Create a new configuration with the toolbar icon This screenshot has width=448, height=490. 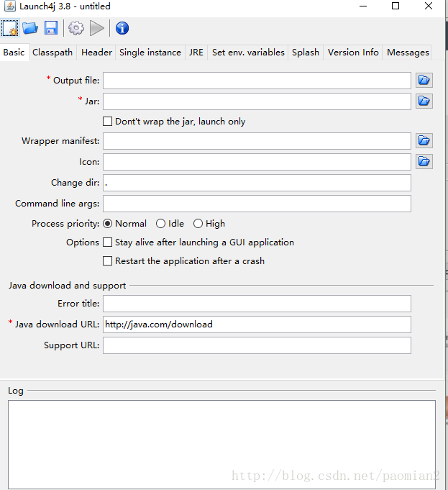click(10, 28)
